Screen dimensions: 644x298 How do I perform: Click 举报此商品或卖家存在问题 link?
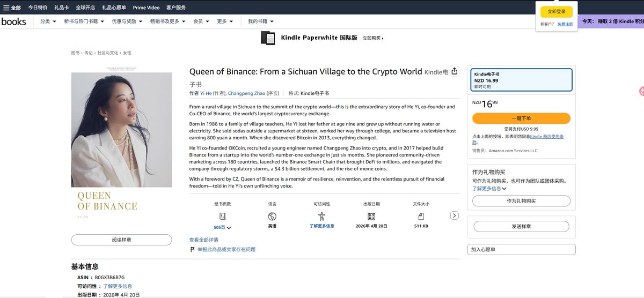[226, 250]
